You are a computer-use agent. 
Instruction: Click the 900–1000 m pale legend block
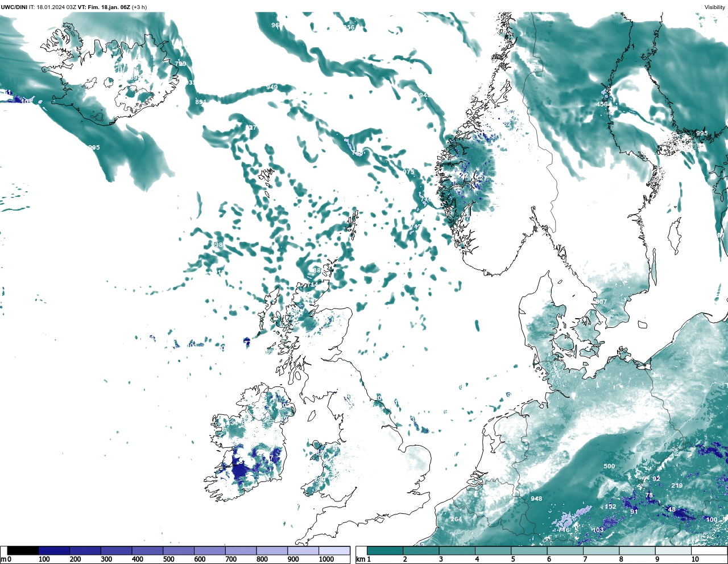(x=303, y=550)
